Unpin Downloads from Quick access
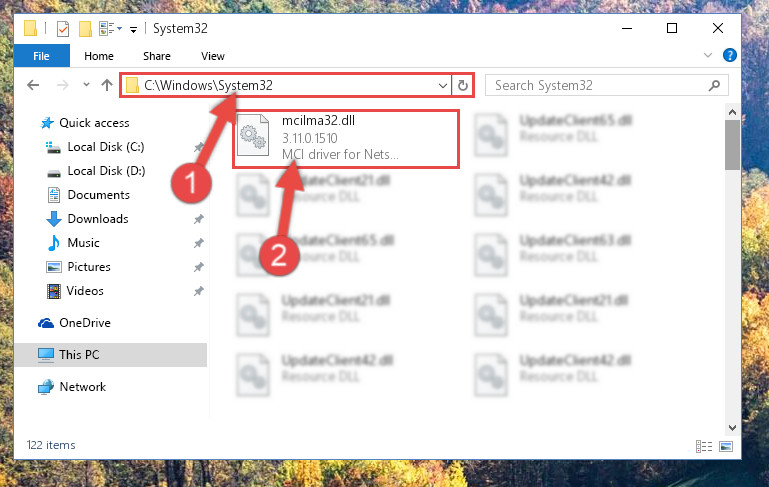 [x=199, y=219]
